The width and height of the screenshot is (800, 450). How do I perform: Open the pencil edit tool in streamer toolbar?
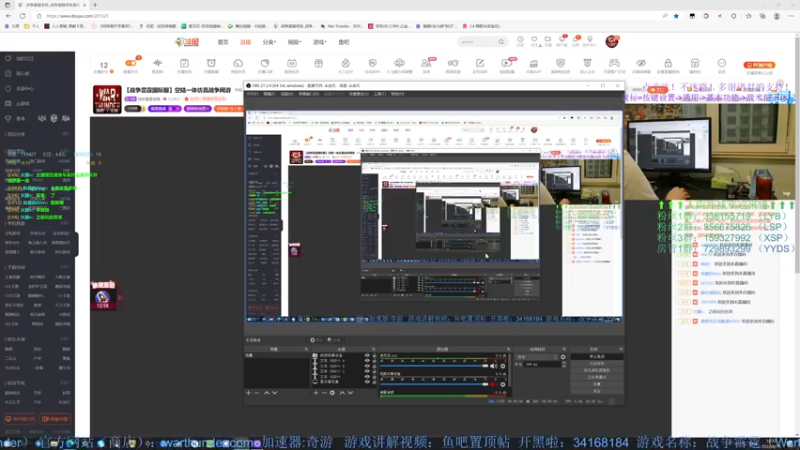480,65
